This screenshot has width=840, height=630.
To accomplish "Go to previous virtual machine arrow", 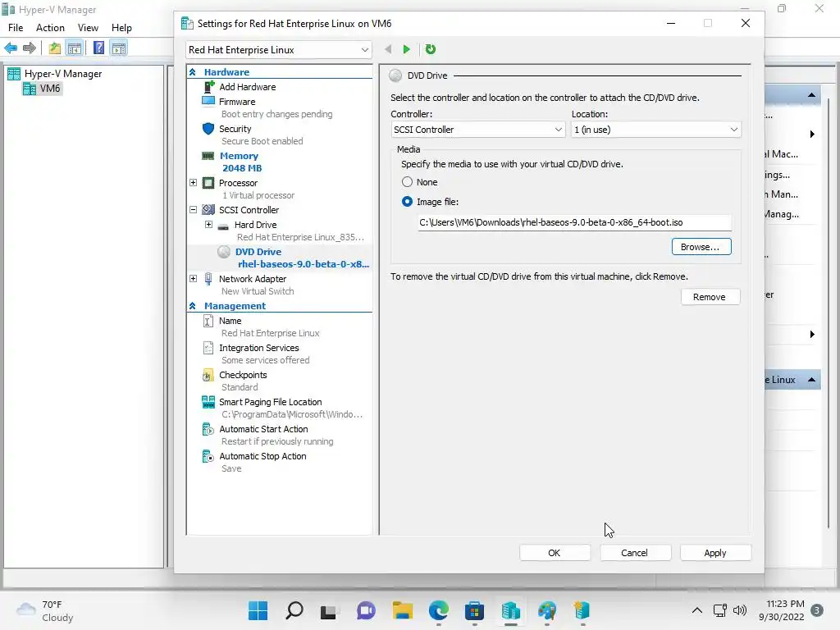I will tap(388, 49).
